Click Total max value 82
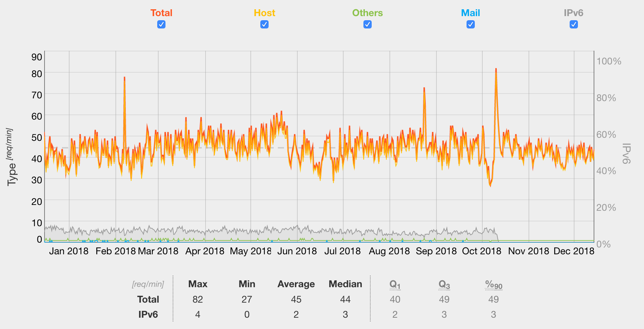644x329 pixels. 198,300
